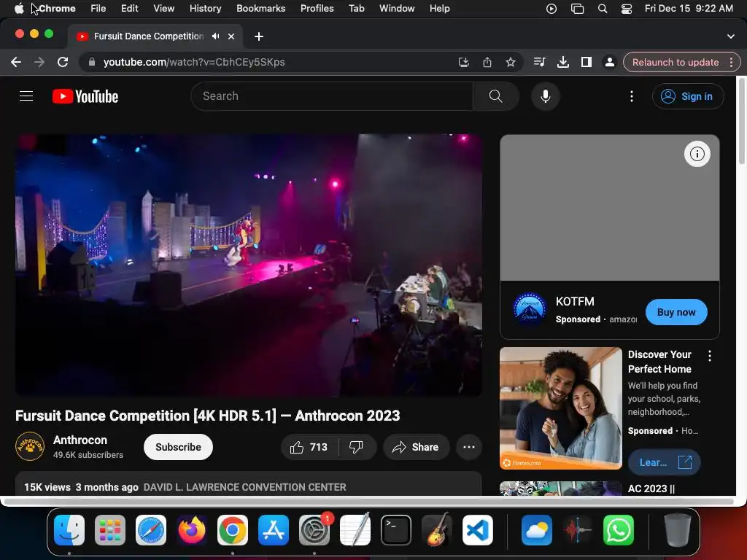Viewport: 747px width, 560px height.
Task: Open the Discover Your Perfect Home thumbnail
Action: (x=561, y=408)
